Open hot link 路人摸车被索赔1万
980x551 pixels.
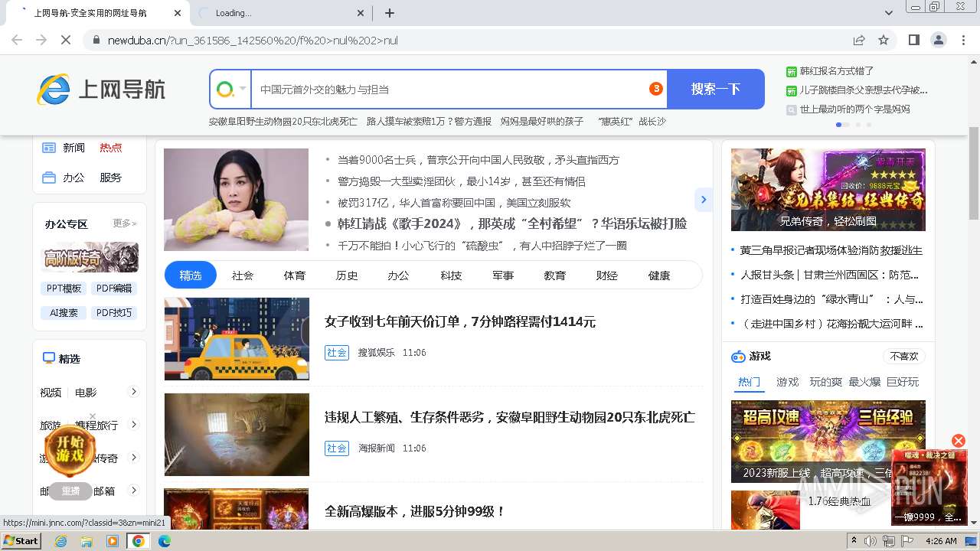429,121
